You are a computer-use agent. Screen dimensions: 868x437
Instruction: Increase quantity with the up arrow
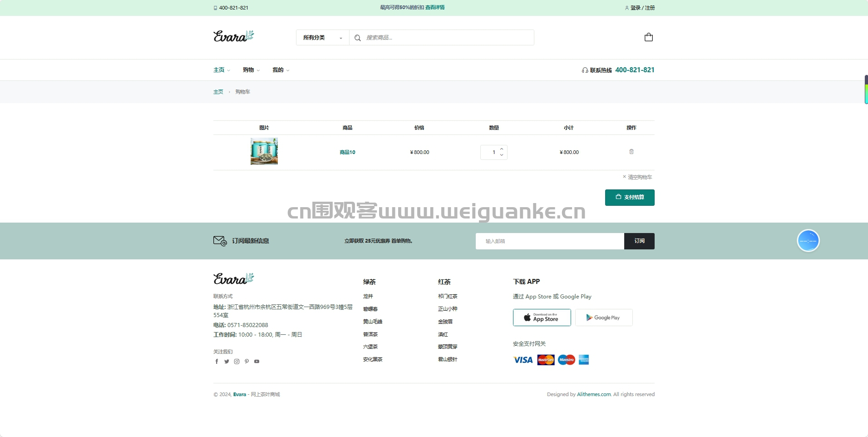click(x=502, y=149)
